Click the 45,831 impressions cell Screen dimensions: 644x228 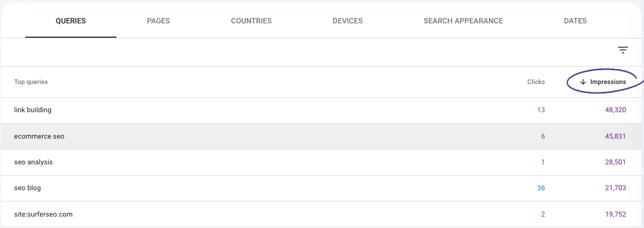tap(615, 136)
